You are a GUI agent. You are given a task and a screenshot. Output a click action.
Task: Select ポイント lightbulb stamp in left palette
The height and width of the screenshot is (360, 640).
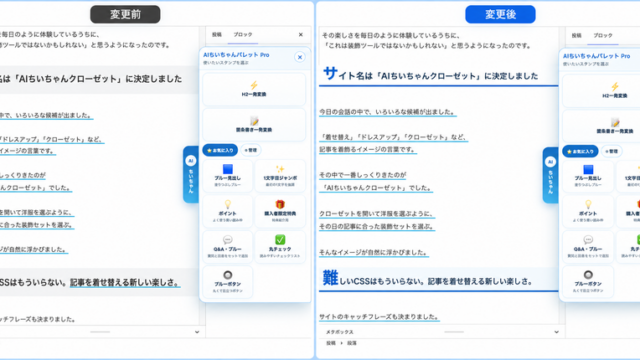click(x=227, y=211)
